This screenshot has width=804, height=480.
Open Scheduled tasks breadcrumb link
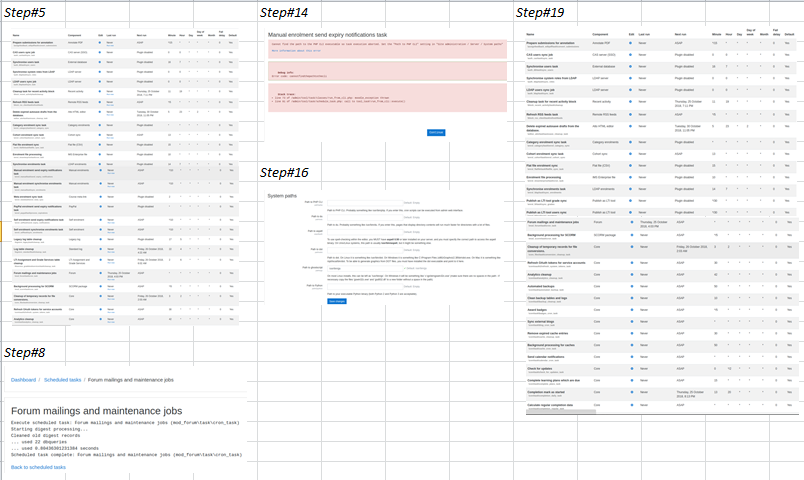tap(63, 380)
